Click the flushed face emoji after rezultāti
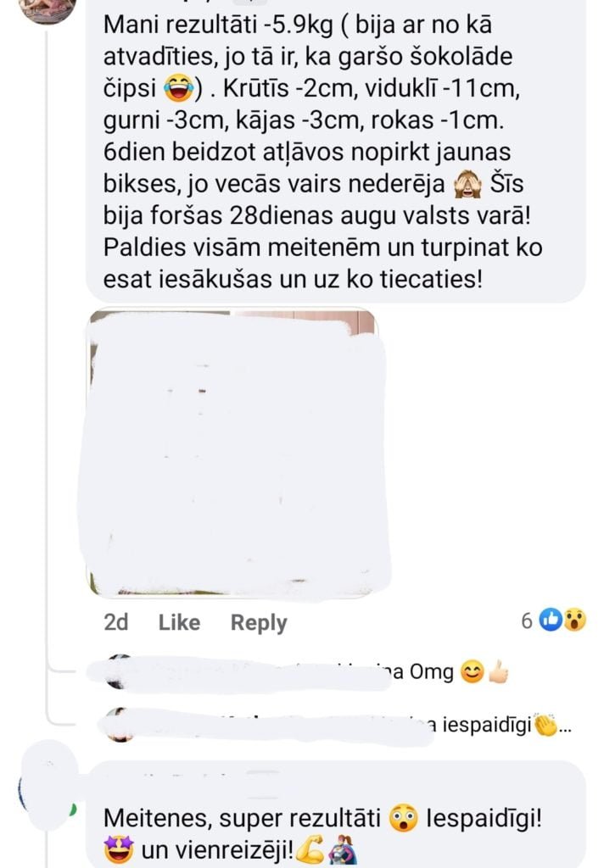This screenshot has height=868, width=604. (403, 819)
